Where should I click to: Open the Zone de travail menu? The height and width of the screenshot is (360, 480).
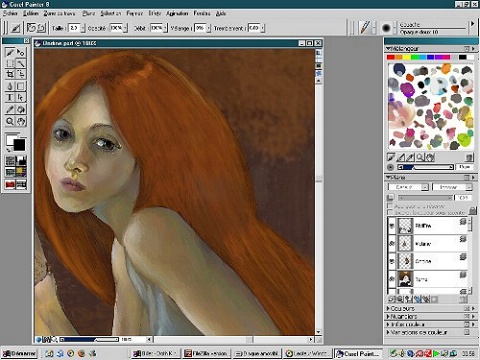click(x=59, y=14)
